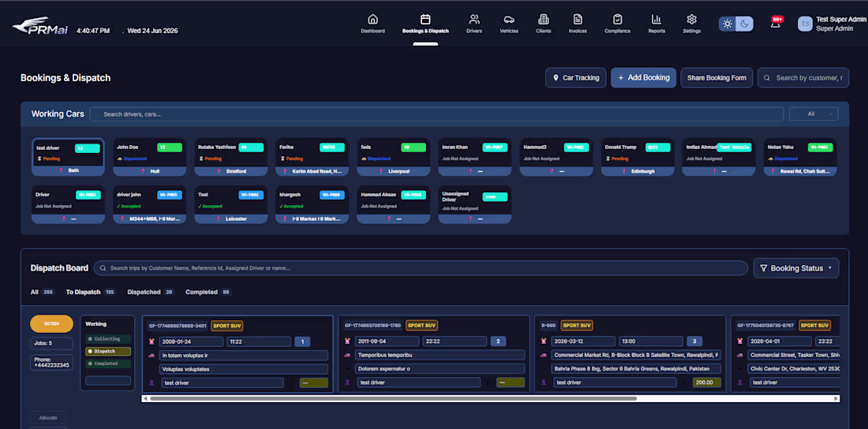868x429 pixels.
Task: Select the fads Liverpool car card
Action: [x=394, y=157]
